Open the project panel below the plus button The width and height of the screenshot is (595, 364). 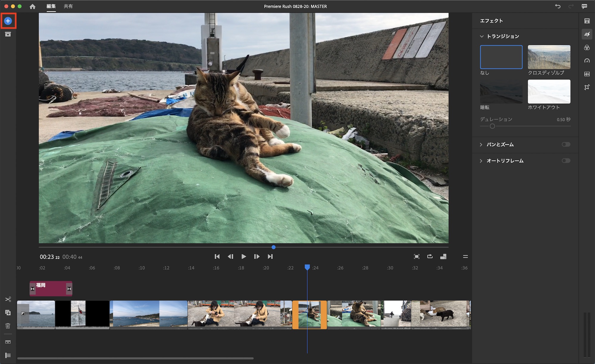click(x=8, y=34)
